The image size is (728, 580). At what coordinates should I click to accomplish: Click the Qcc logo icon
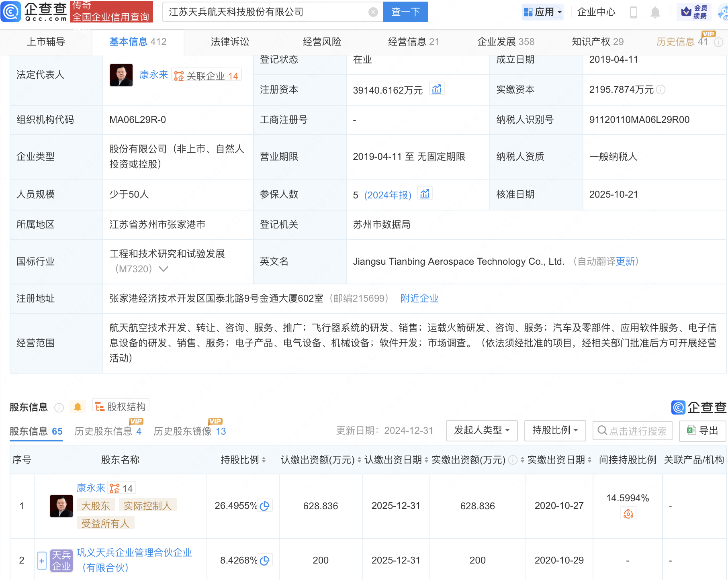[11, 12]
